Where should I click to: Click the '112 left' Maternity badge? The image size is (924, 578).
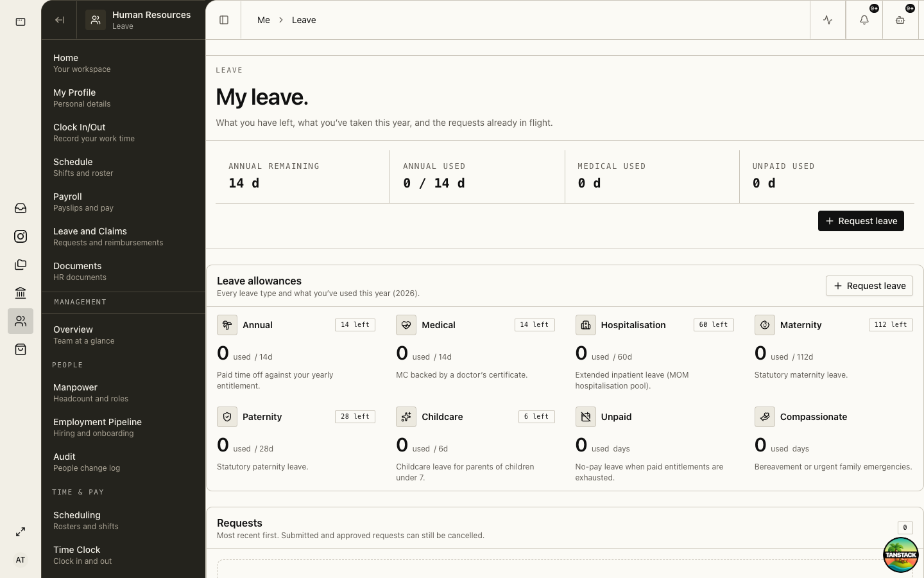[x=891, y=325]
